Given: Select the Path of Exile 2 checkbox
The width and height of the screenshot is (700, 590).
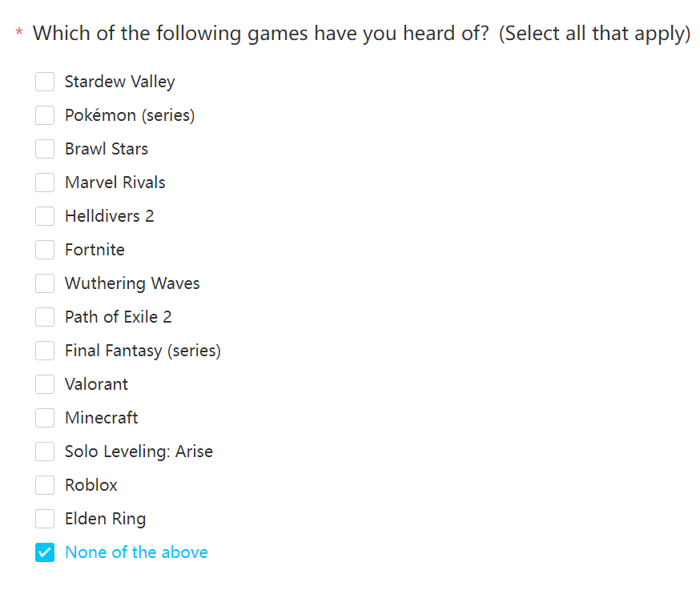Looking at the screenshot, I should (45, 317).
